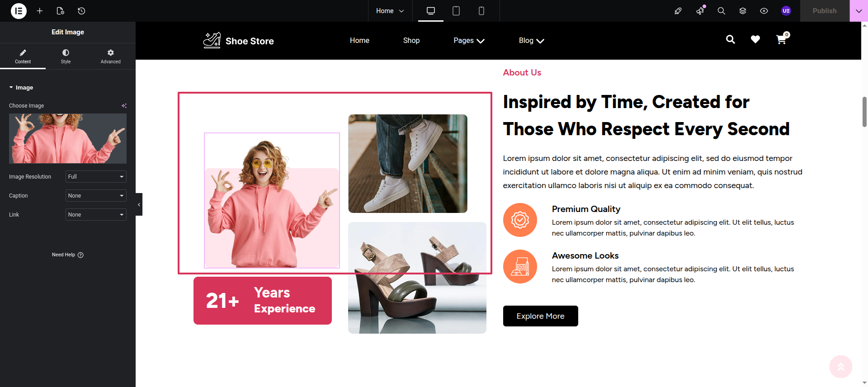Open the Add Element plus icon

tap(40, 11)
